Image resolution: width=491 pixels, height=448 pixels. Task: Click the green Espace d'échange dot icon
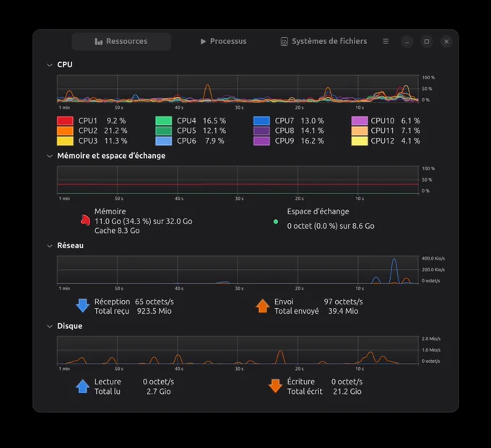click(x=276, y=221)
